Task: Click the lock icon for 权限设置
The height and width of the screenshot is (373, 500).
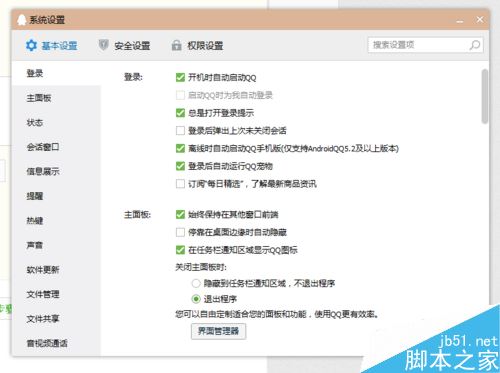Action: (176, 45)
